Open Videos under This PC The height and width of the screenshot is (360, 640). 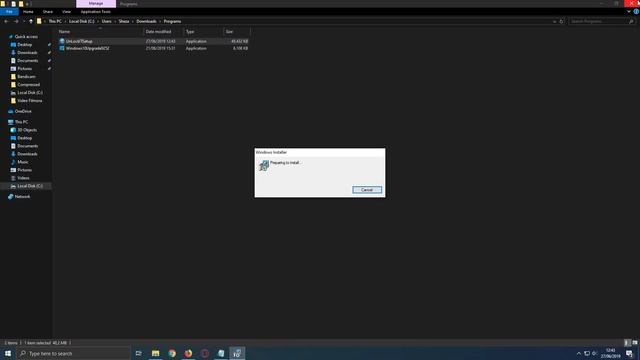pos(23,178)
